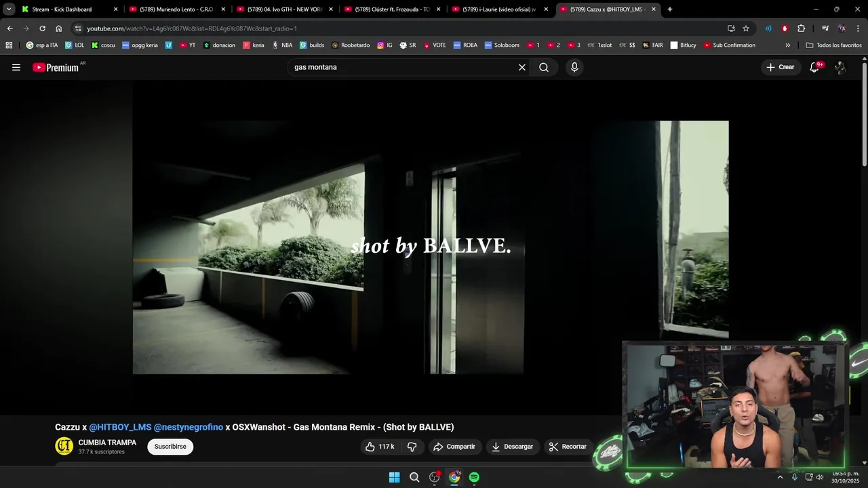Open a new browser tab
Viewport: 868px width, 488px height.
point(670,9)
